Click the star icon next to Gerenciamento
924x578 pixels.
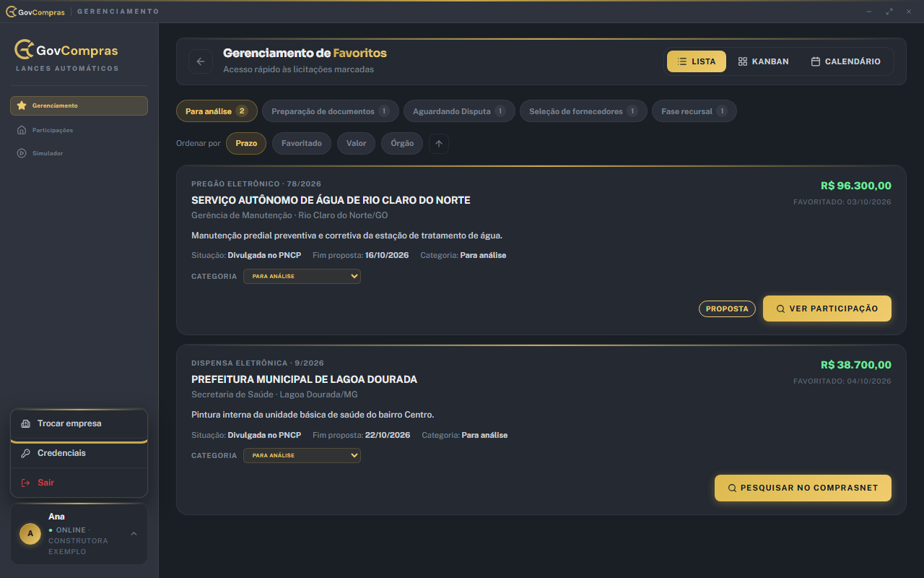point(22,105)
